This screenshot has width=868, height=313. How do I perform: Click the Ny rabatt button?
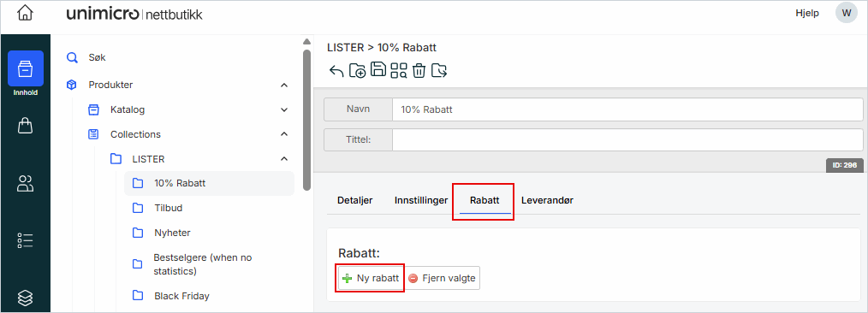point(371,278)
